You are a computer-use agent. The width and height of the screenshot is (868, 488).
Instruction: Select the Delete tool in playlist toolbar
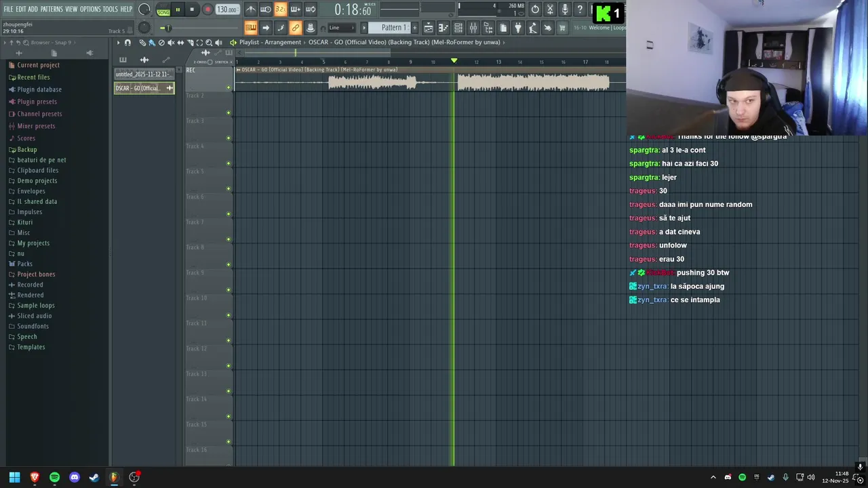coord(161,42)
